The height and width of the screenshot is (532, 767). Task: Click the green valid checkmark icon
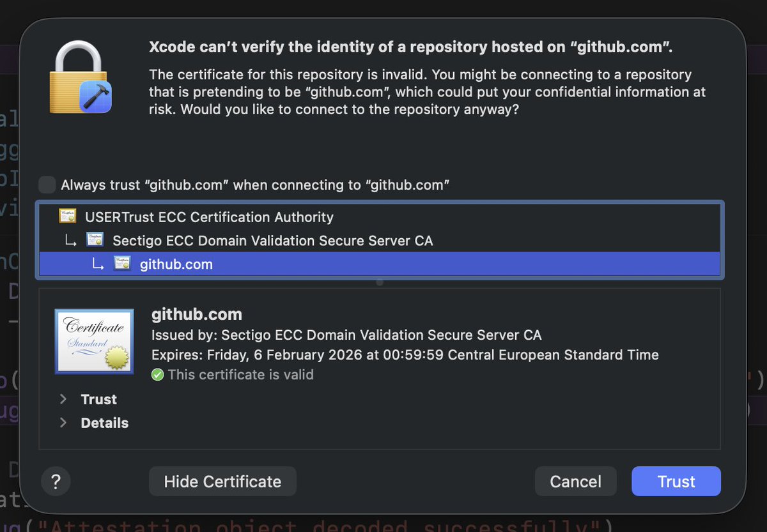coord(157,375)
